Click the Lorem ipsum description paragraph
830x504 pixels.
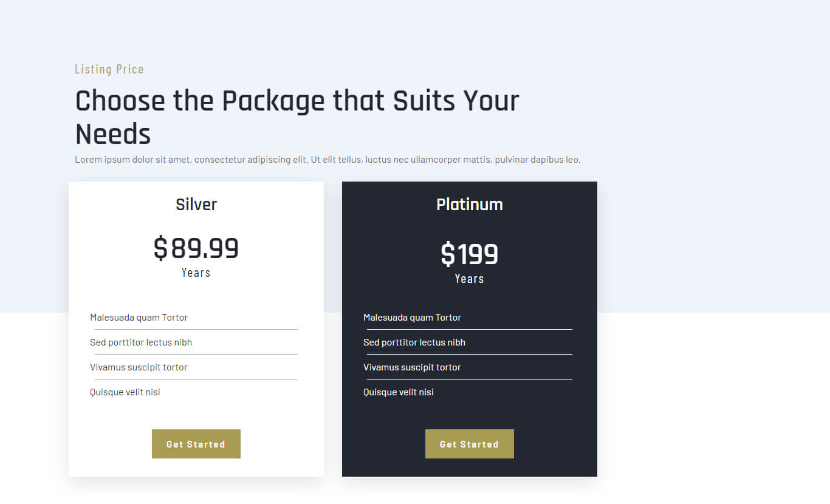[x=328, y=160]
